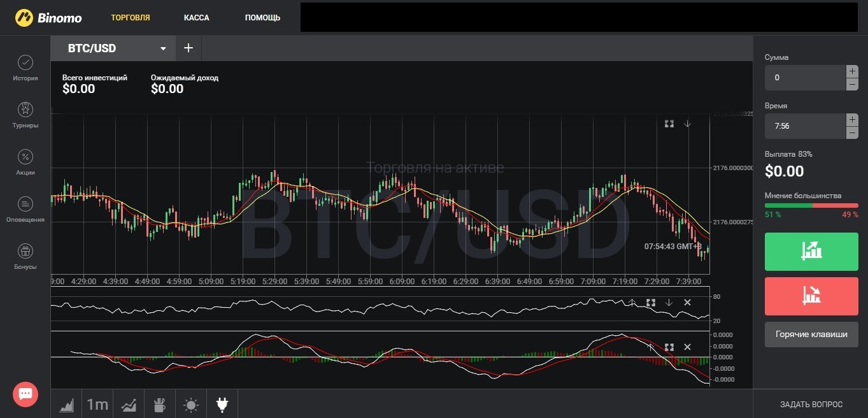Click the RSI 80 level label
The image size is (868, 418).
tap(716, 297)
